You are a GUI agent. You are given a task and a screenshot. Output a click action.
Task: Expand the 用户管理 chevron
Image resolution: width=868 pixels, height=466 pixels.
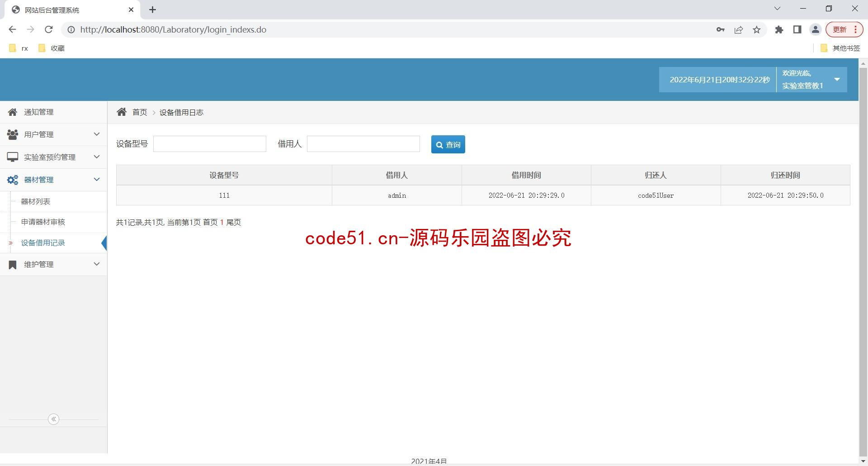coord(97,134)
